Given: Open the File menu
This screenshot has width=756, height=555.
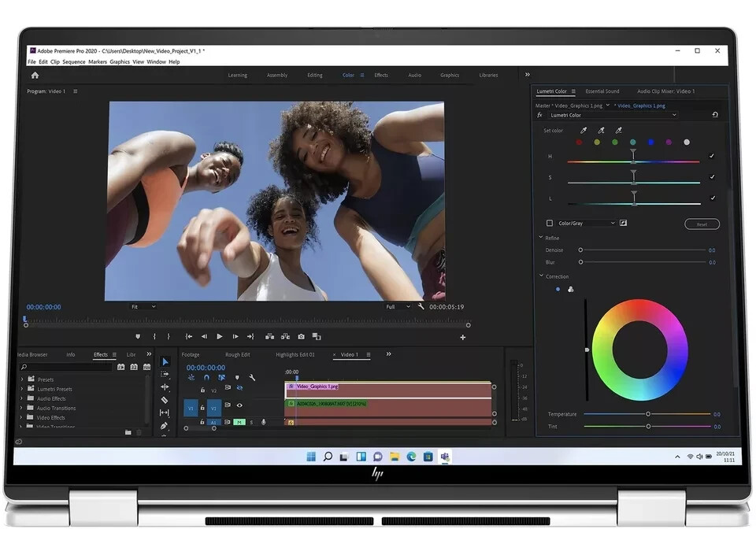Looking at the screenshot, I should click(x=31, y=61).
